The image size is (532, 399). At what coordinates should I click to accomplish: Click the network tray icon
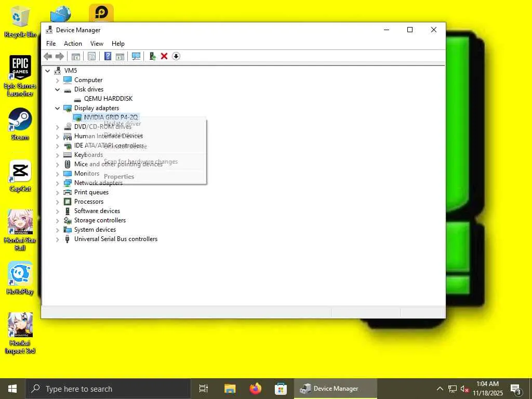[x=453, y=389]
